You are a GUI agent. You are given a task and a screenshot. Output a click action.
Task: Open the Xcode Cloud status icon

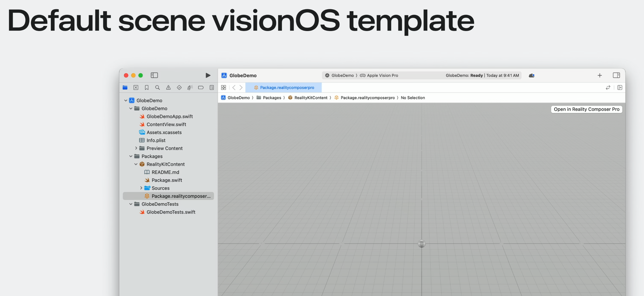click(532, 76)
